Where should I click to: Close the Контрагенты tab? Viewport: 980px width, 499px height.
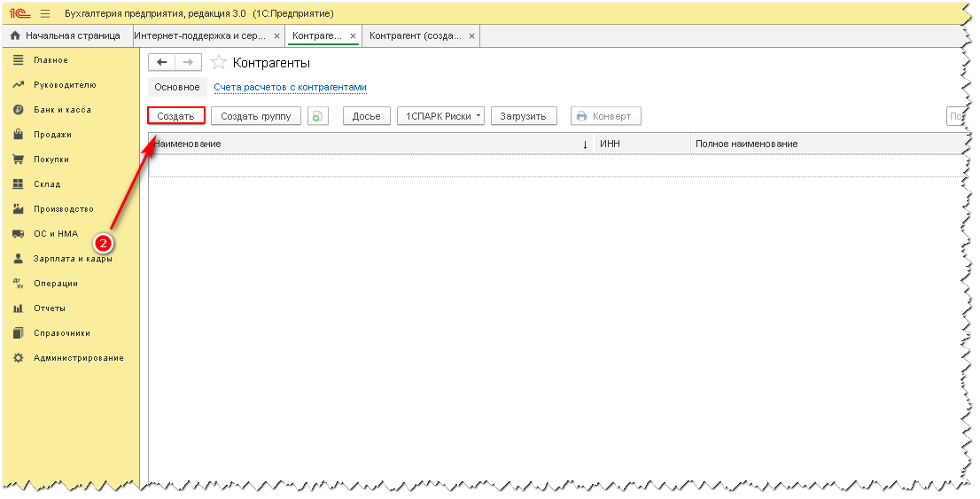[354, 36]
